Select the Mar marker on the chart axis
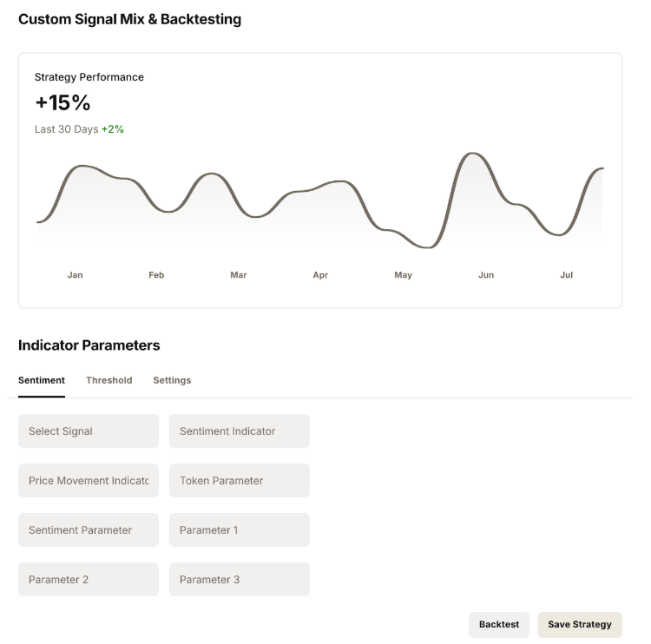Image resolution: width=651 pixels, height=644 pixels. tap(239, 275)
